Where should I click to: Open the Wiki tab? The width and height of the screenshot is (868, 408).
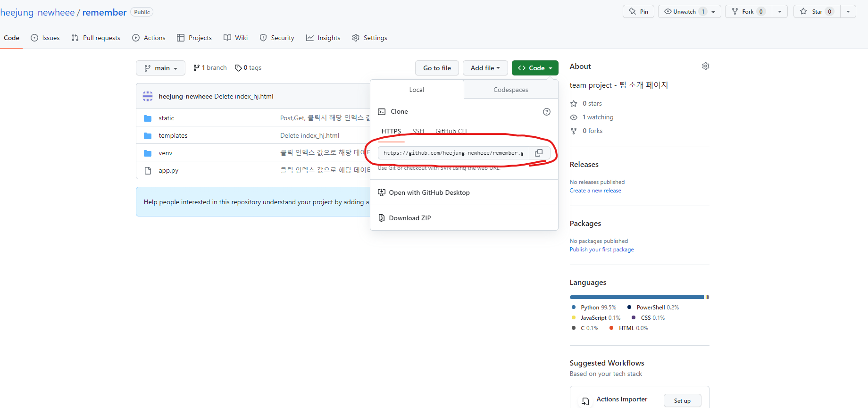(x=235, y=38)
